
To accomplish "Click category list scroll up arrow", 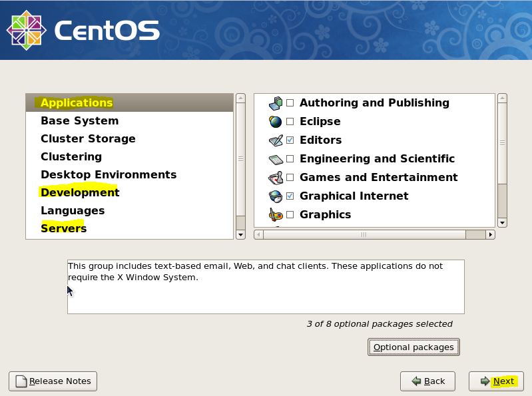I will pos(240,99).
